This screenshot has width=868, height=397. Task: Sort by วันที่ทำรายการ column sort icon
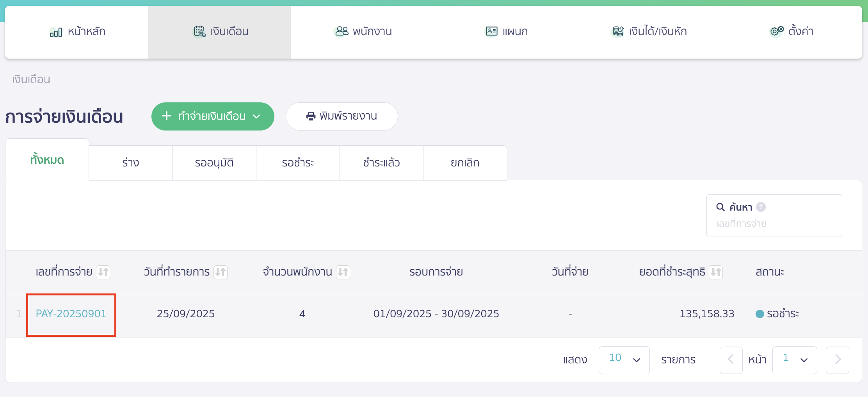pyautogui.click(x=221, y=272)
